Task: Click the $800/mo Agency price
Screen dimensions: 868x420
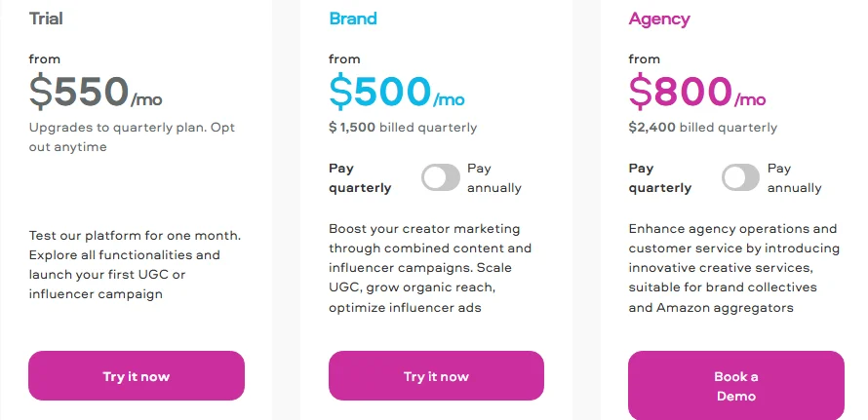Action: pos(697,93)
